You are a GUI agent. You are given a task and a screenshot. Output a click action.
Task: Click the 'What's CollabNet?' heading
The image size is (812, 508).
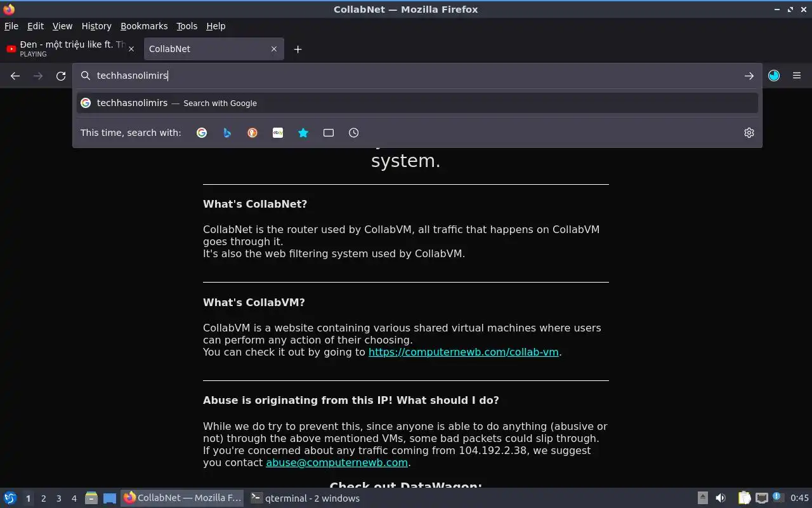coord(255,204)
